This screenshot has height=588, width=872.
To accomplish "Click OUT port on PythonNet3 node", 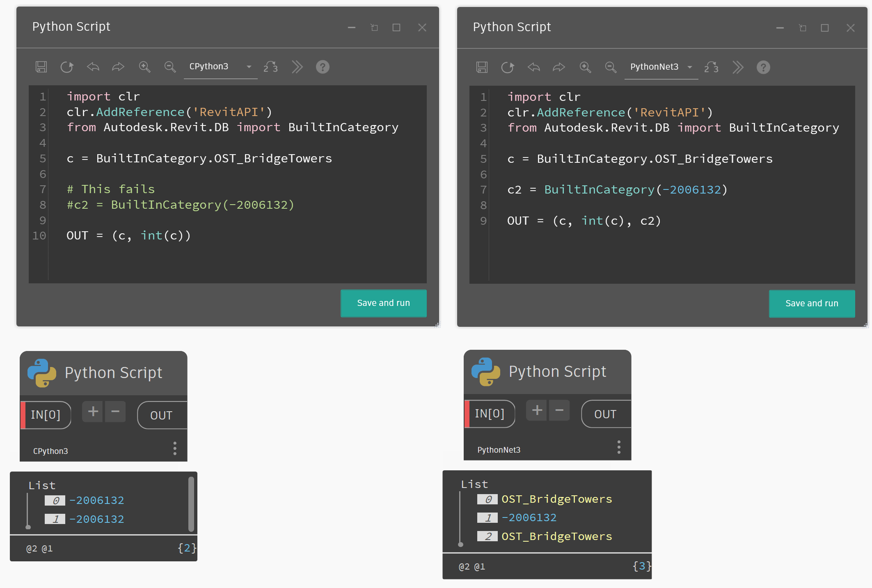I will tap(605, 414).
